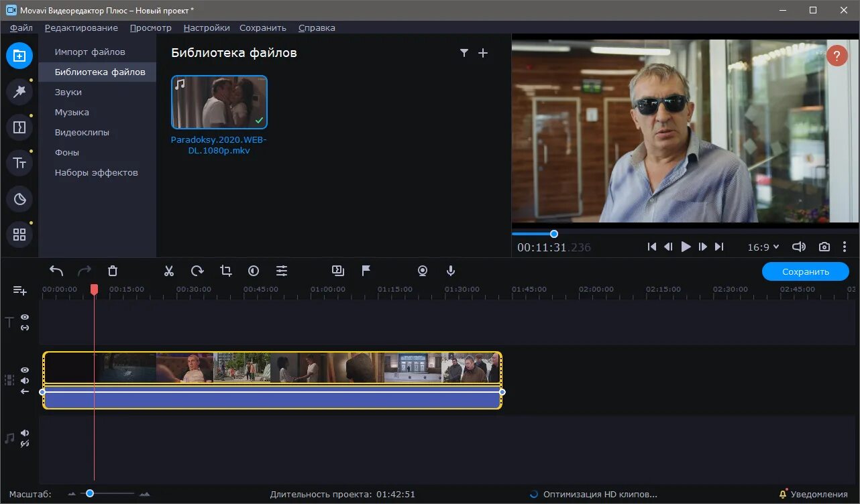The height and width of the screenshot is (504, 860).
Task: Jump to the next clip
Action: pyautogui.click(x=719, y=247)
